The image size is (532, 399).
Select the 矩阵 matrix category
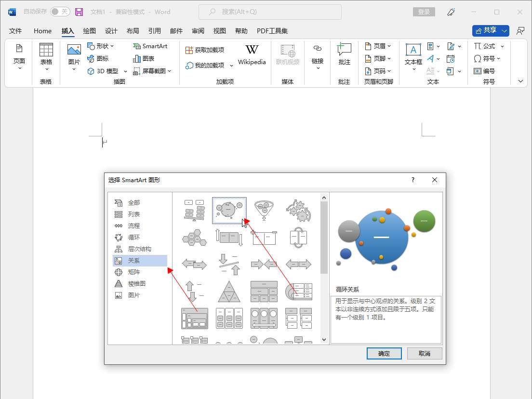pos(140,272)
